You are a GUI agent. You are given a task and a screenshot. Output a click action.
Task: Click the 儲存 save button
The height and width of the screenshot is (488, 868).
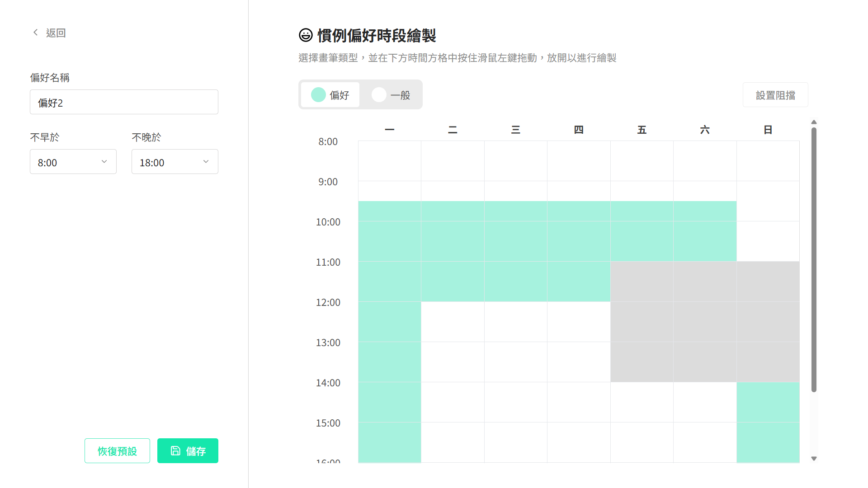(x=188, y=450)
